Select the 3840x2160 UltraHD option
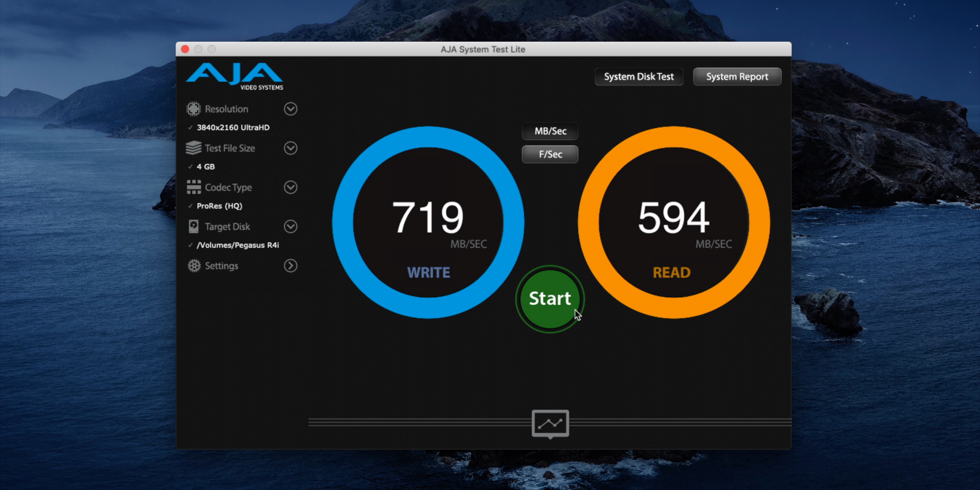 coord(233,127)
